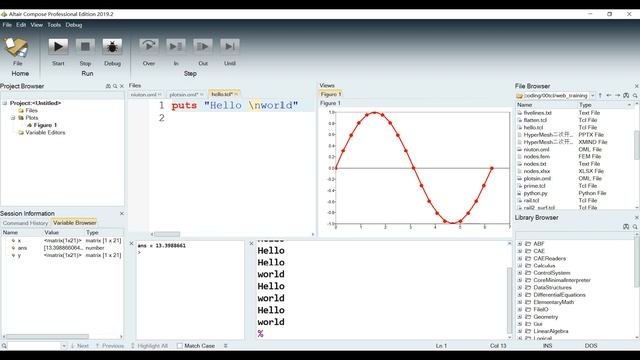Select the Variable Browser tab
This screenshot has height=360, width=640.
coord(74,223)
